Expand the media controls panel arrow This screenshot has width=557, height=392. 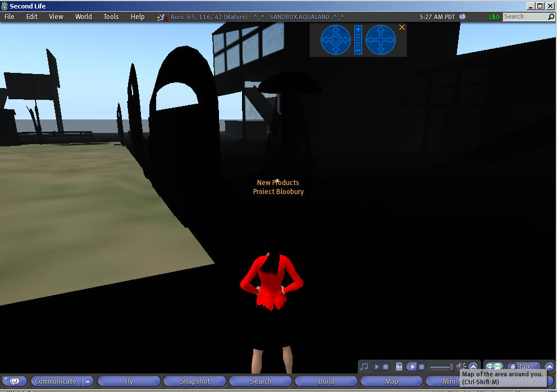tap(473, 366)
